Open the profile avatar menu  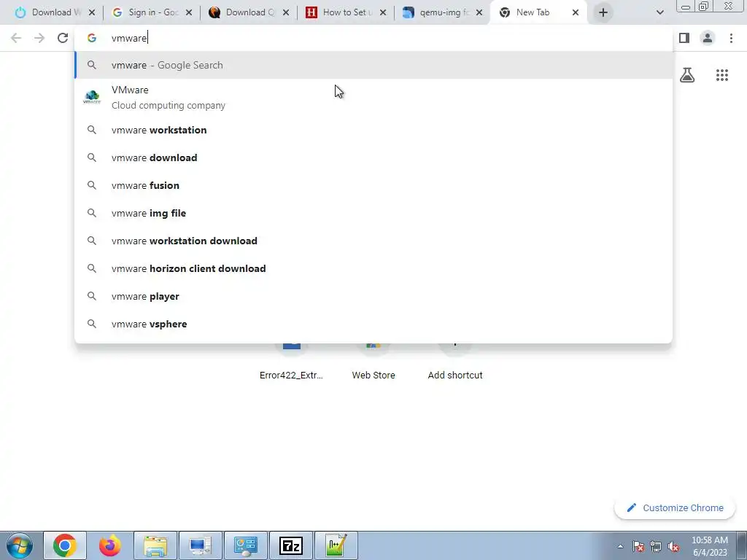coord(708,38)
